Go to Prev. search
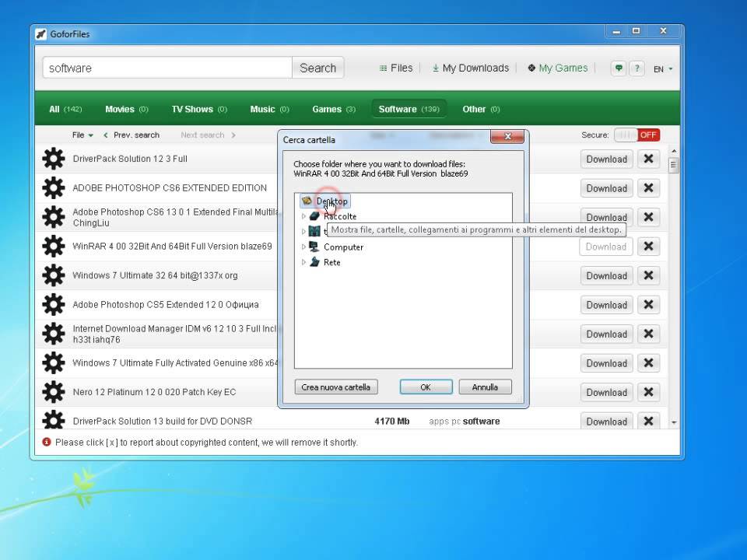This screenshot has width=747, height=560. [132, 135]
